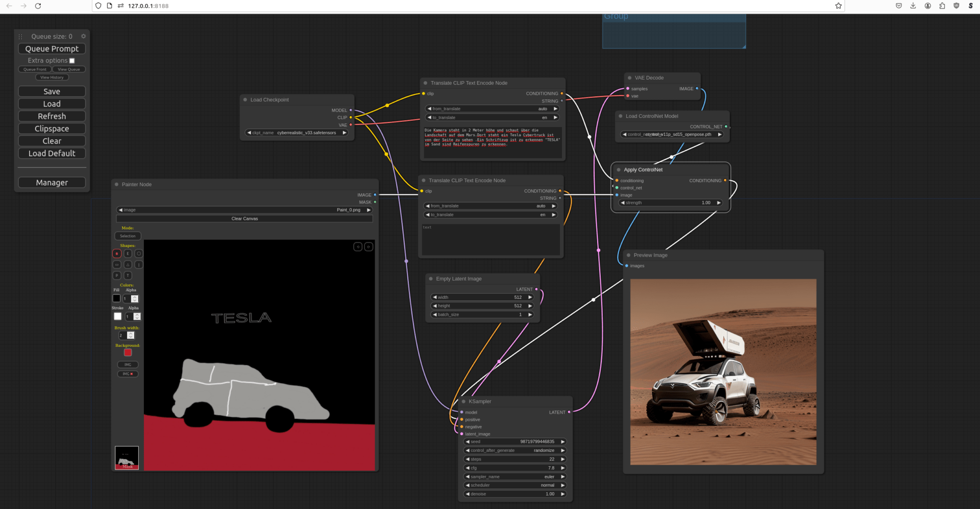The image size is (980, 509).
Task: Open control_net_name model dropdown
Action: point(672,135)
